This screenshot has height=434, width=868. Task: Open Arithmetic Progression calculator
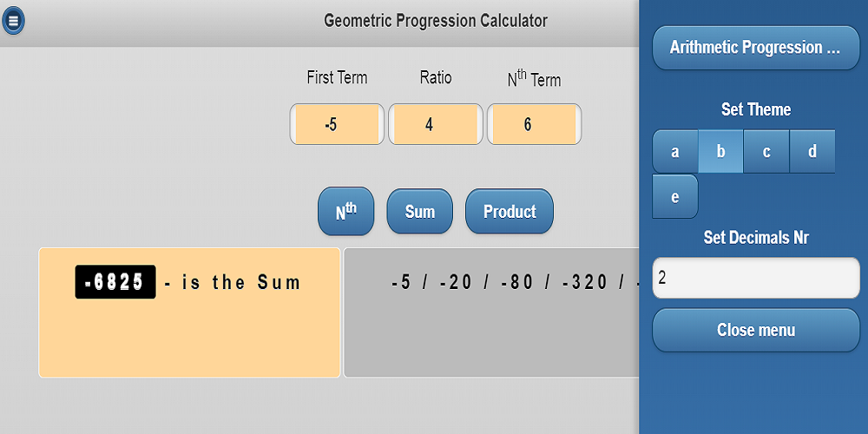coord(755,48)
